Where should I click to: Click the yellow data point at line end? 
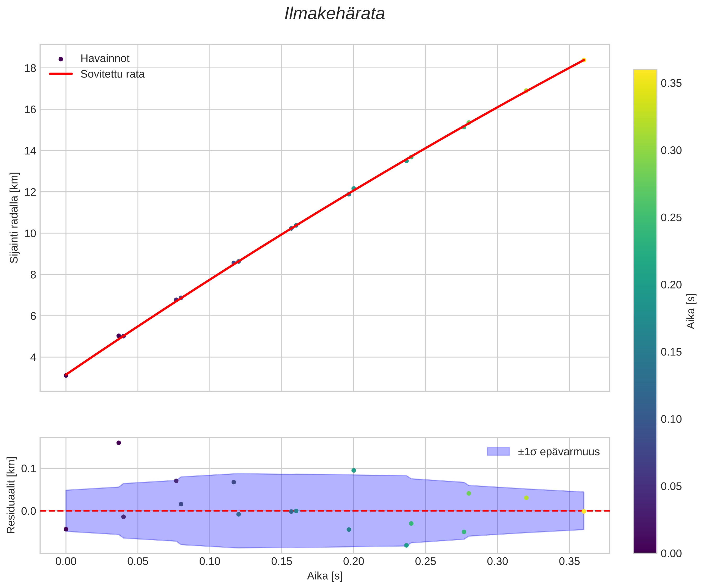[x=584, y=60]
